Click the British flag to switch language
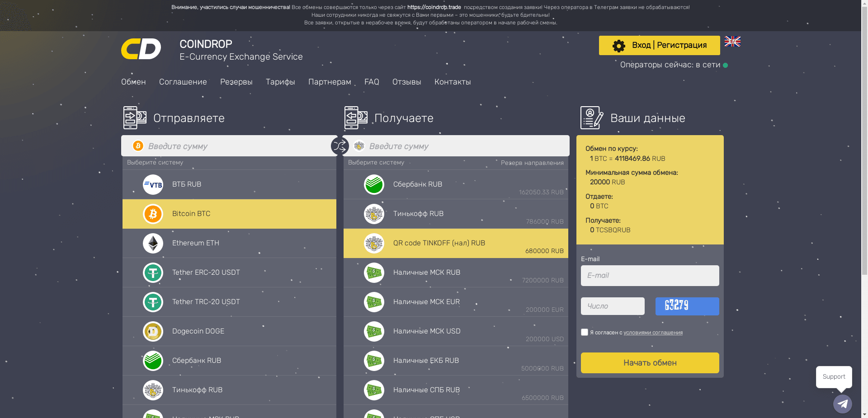Viewport: 868px width, 418px height. coord(732,42)
